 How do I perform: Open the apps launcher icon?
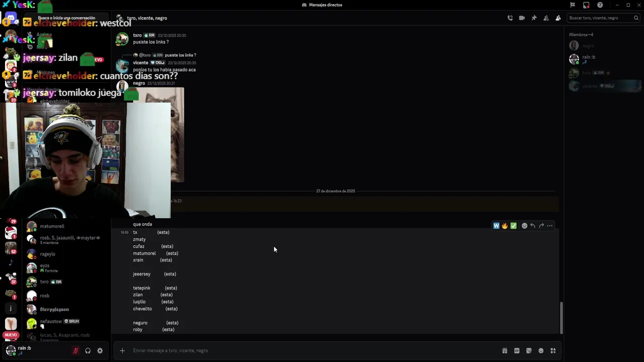click(x=553, y=351)
